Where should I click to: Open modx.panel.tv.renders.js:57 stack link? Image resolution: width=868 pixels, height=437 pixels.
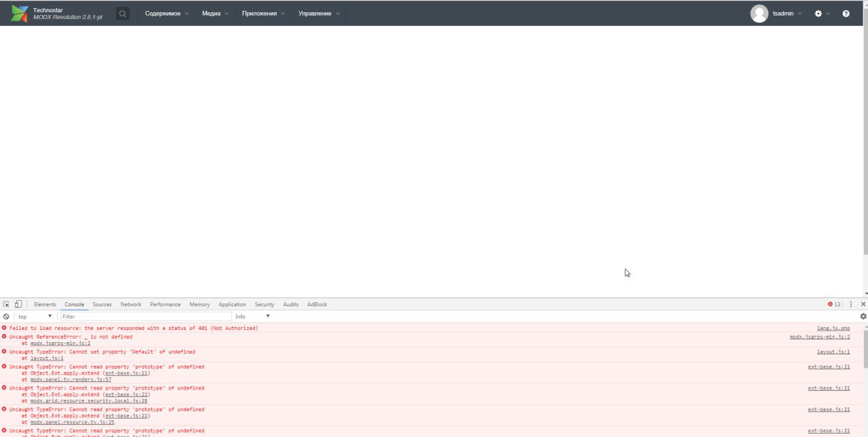[x=71, y=379]
